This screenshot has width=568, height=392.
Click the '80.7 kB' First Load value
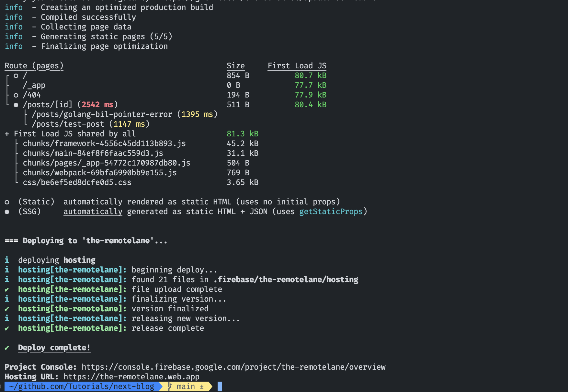tap(311, 75)
